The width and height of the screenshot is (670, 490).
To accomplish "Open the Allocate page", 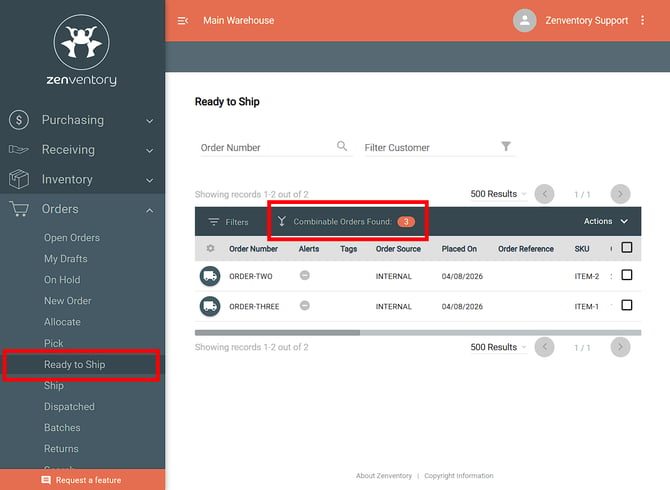I will click(62, 322).
